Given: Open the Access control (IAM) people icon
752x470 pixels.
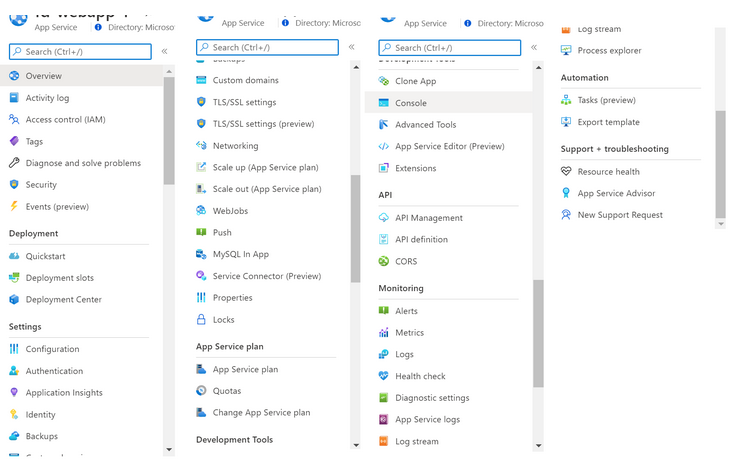Looking at the screenshot, I should tap(14, 119).
